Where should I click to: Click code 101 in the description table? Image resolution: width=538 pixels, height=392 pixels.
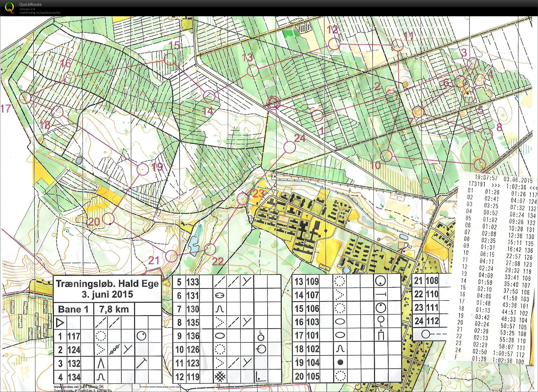click(x=313, y=335)
